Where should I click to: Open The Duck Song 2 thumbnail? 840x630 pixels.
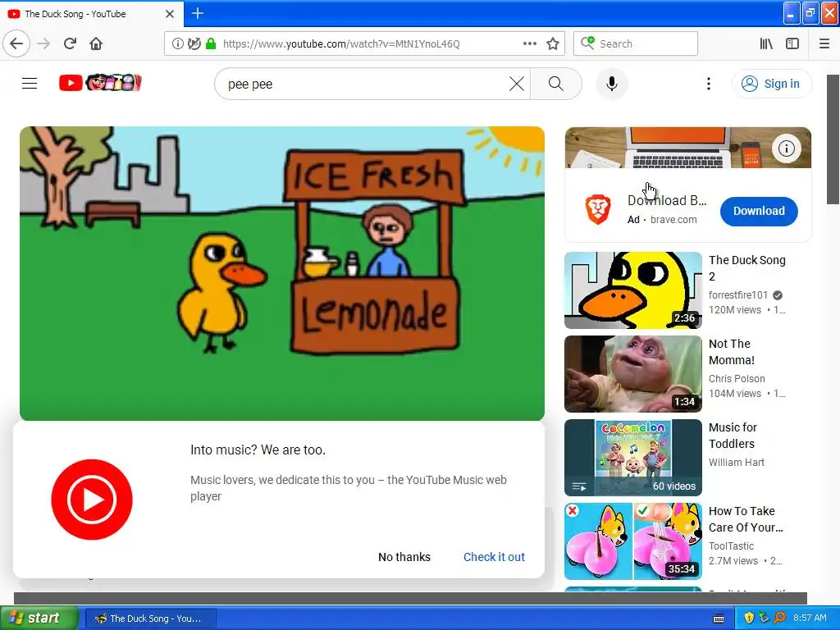pyautogui.click(x=632, y=290)
